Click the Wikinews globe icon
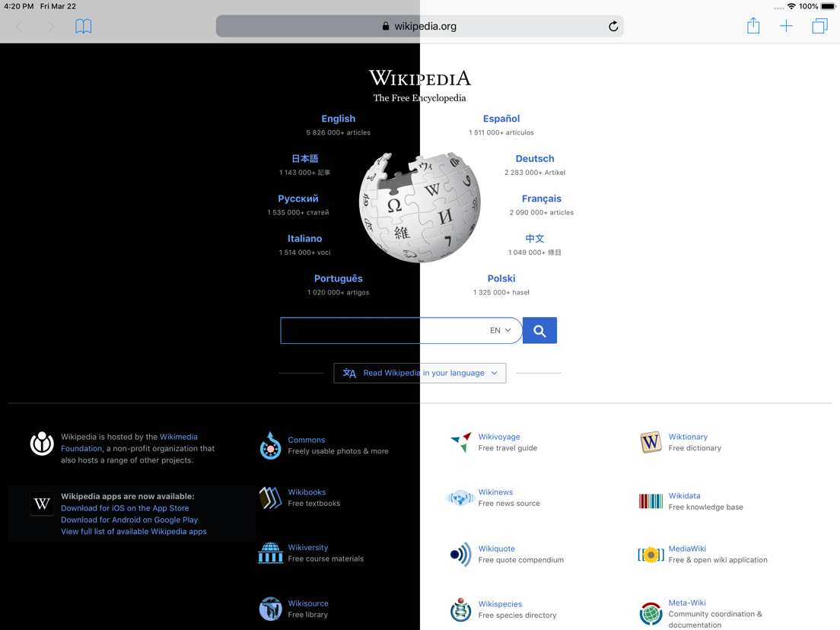This screenshot has width=840, height=630. click(460, 498)
